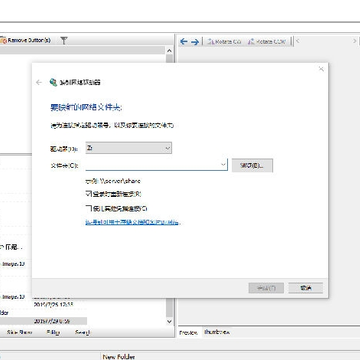Click the blue forward arrow in preview toolbar
This screenshot has width=360, height=360.
(x=195, y=42)
